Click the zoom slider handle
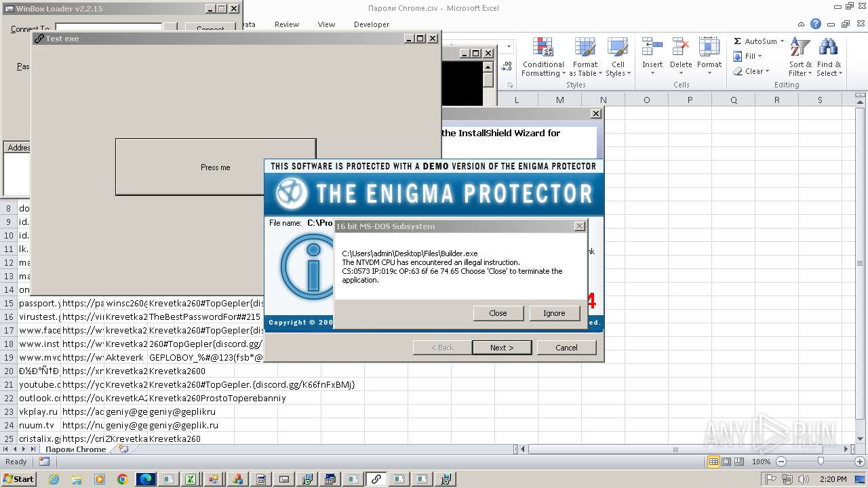868x488 pixels. (820, 462)
